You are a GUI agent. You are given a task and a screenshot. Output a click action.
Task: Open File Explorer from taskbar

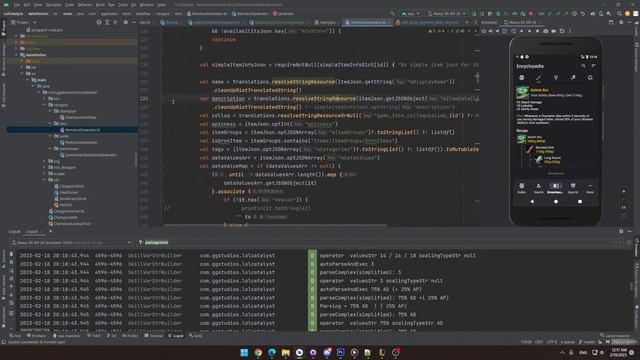pyautogui.click(x=285, y=352)
